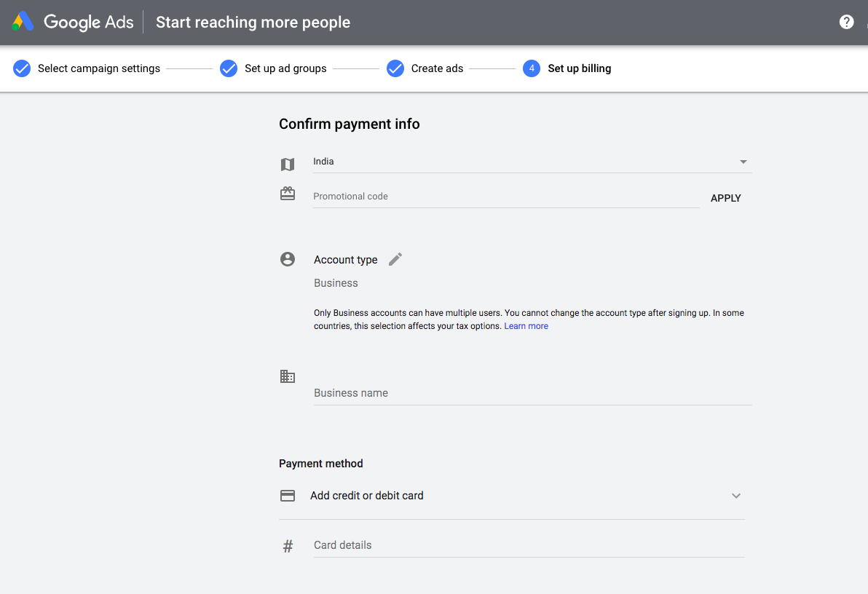Open the Learn more link
868x594 pixels.
526,326
